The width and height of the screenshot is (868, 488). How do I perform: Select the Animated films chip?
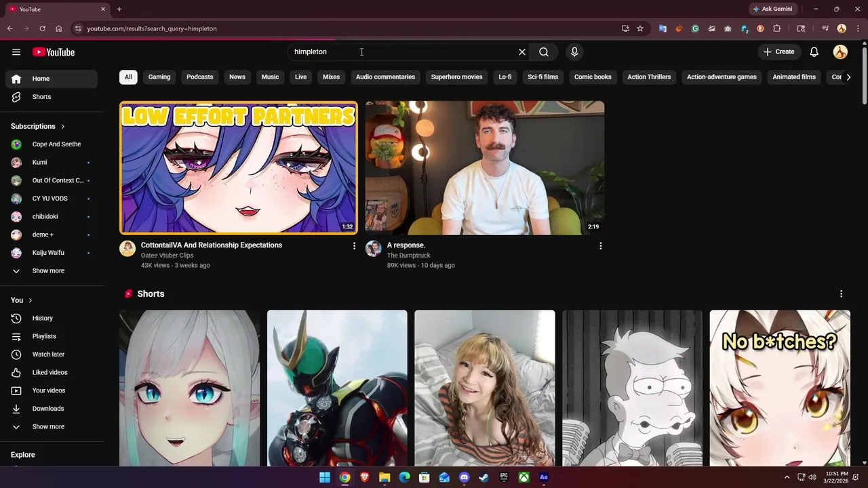tap(794, 77)
